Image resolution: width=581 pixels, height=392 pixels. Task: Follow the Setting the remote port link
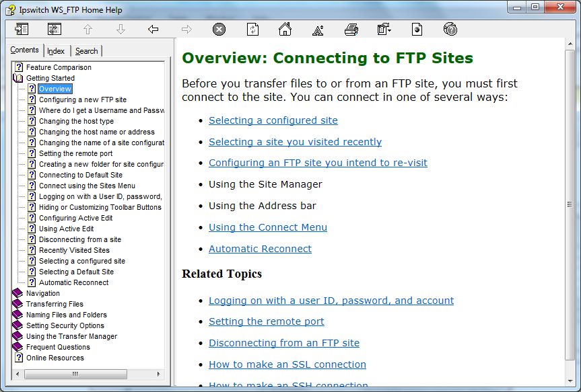coord(266,321)
